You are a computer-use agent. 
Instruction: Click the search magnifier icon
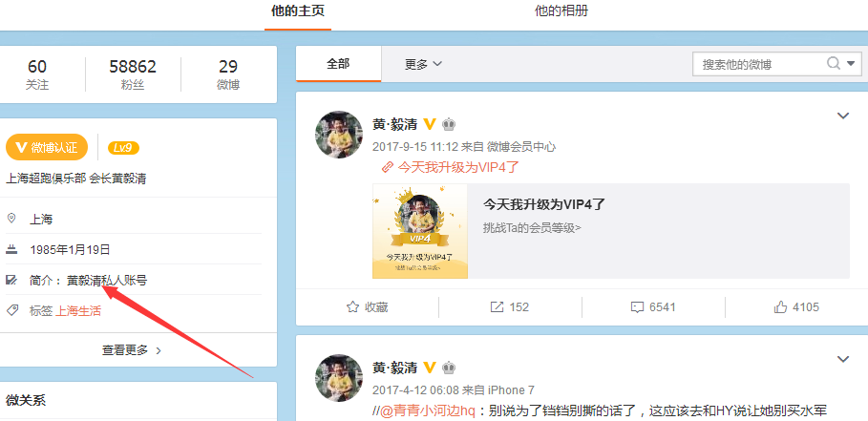pos(834,64)
